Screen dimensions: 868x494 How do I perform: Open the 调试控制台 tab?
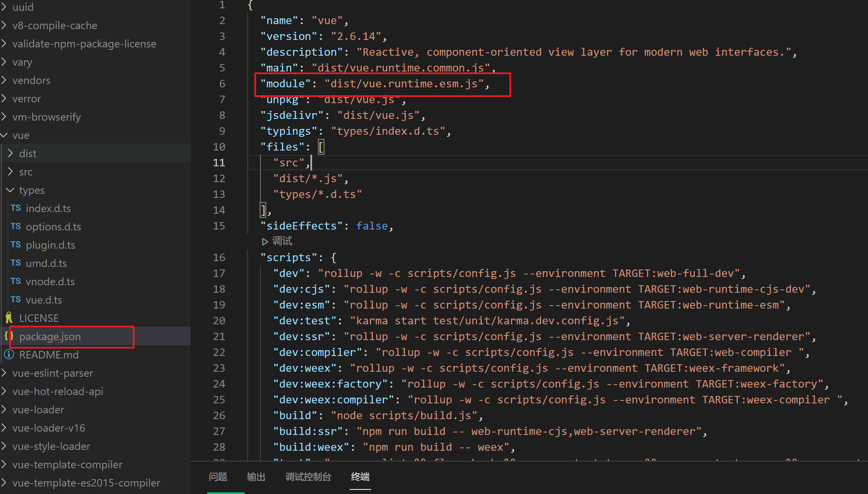308,477
